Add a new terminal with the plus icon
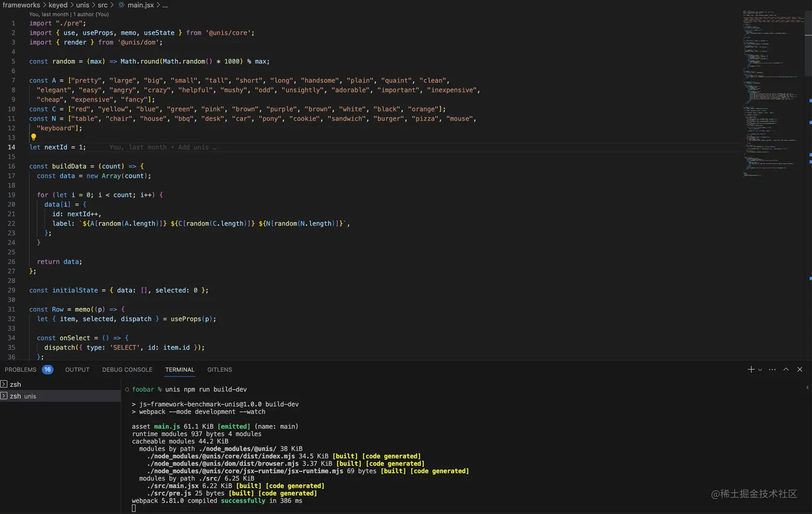Viewport: 812px width, 514px height. pos(751,370)
